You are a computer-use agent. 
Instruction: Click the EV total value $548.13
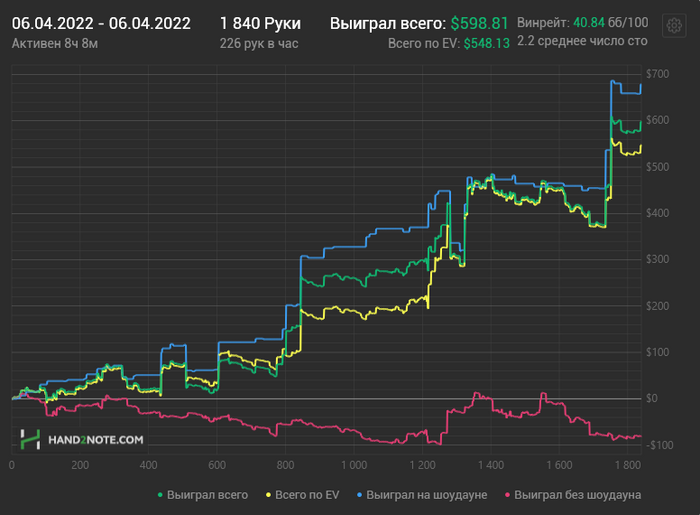[487, 43]
